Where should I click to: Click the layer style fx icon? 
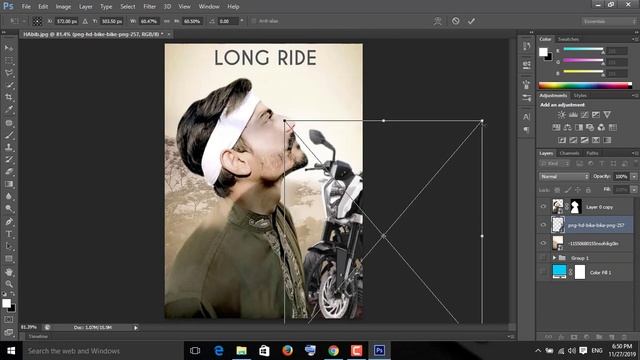pyautogui.click(x=561, y=337)
